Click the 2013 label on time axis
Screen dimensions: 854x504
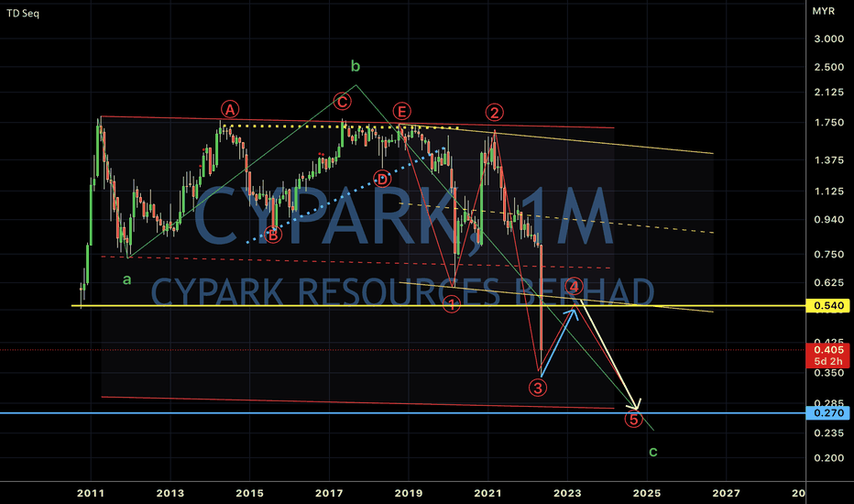click(170, 493)
